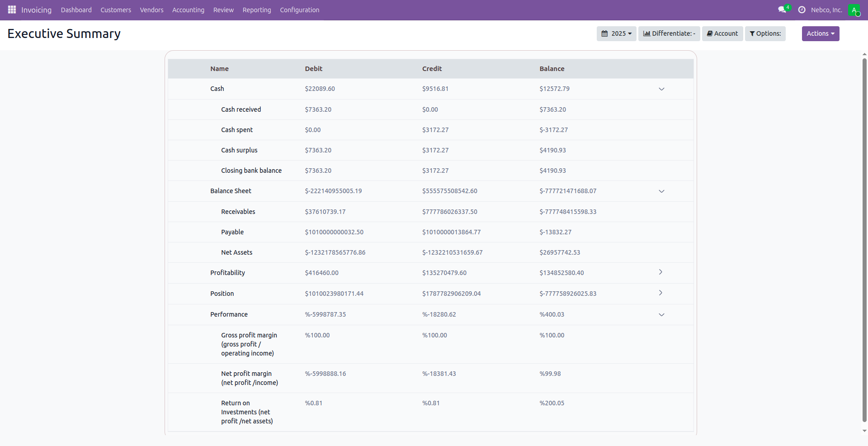The height and width of the screenshot is (446, 868).
Task: Collapse the Cash section chevron
Action: coord(661,89)
